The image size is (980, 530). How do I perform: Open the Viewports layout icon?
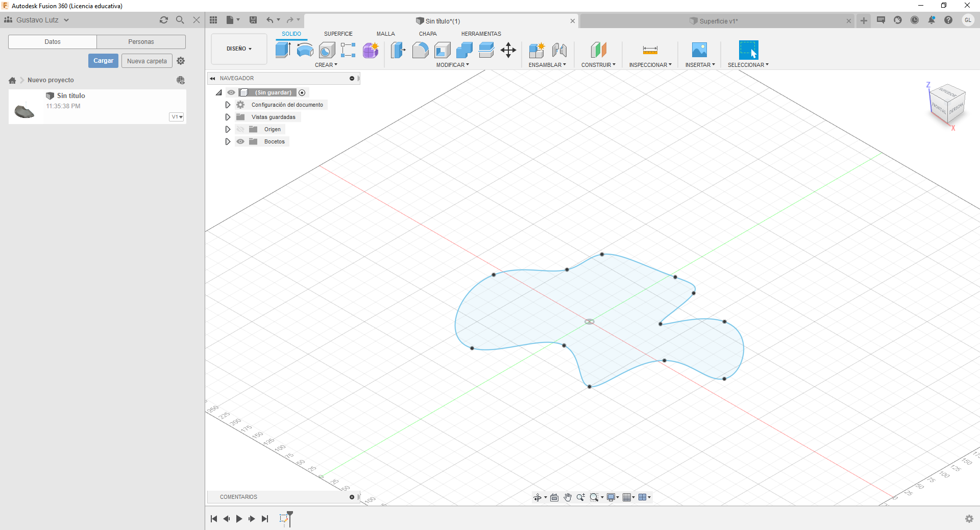pos(643,497)
